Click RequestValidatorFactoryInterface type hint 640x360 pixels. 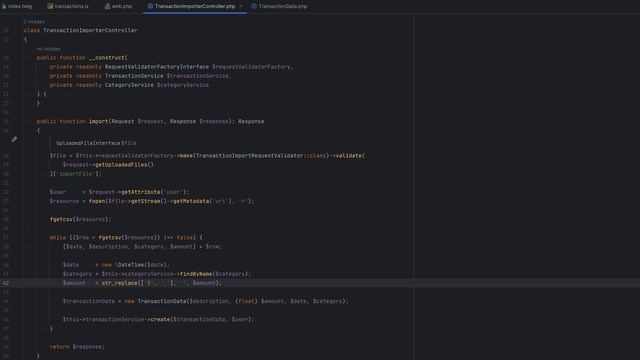(157, 67)
